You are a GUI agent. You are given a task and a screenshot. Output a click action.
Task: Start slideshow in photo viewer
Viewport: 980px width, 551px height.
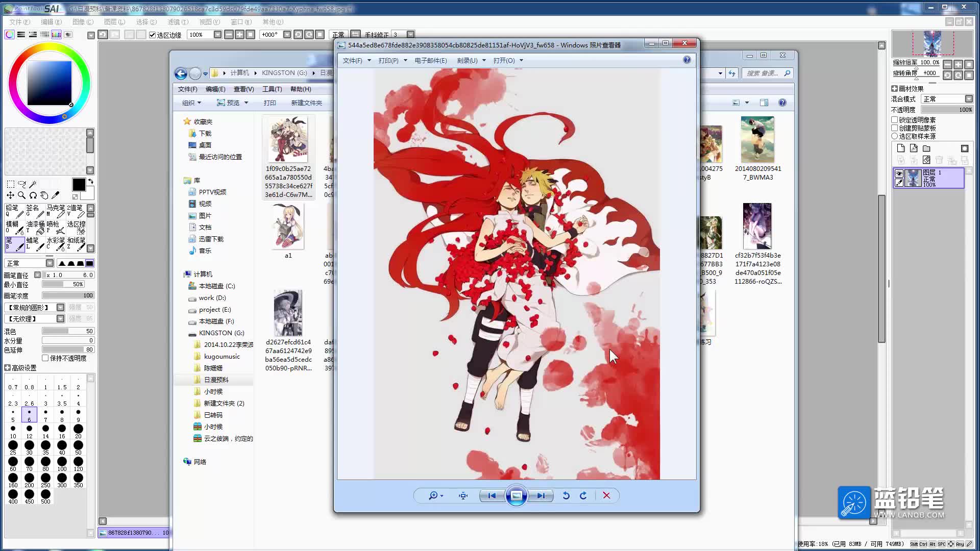(x=516, y=495)
